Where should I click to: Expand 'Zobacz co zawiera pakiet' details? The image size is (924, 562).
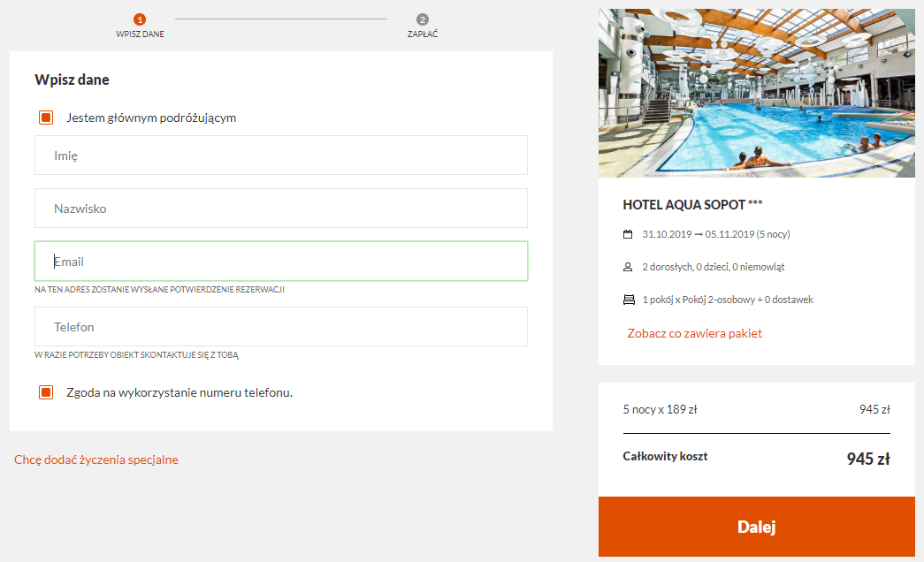tap(694, 333)
